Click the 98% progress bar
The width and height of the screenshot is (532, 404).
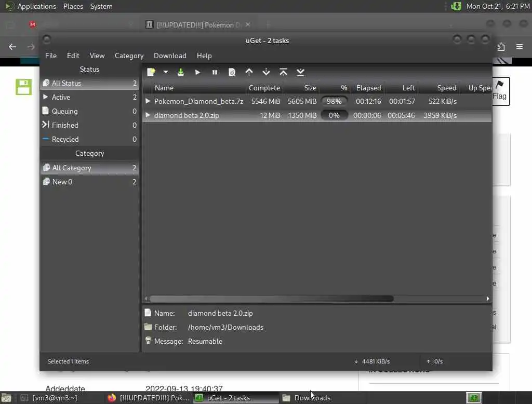point(334,101)
